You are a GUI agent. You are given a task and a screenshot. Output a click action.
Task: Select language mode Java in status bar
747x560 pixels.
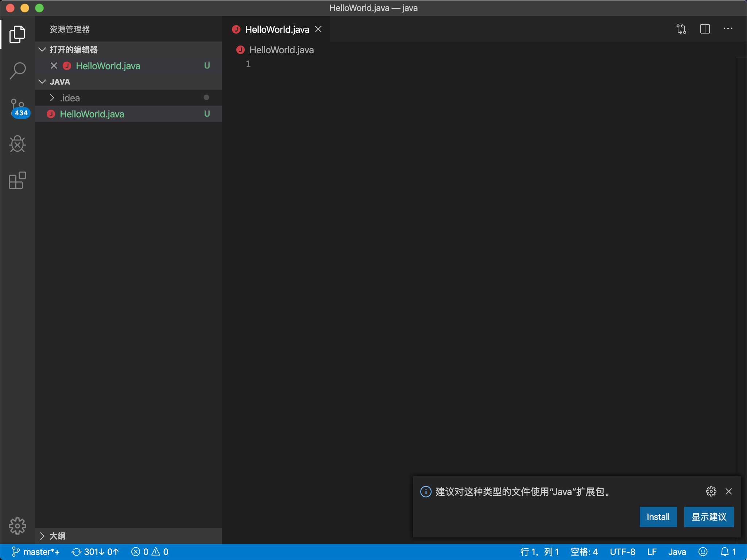click(677, 552)
